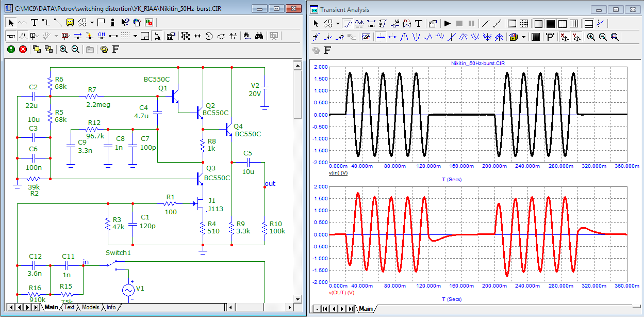644x317 pixels.
Task: Run the transient analysis with play button
Action: coord(447,24)
